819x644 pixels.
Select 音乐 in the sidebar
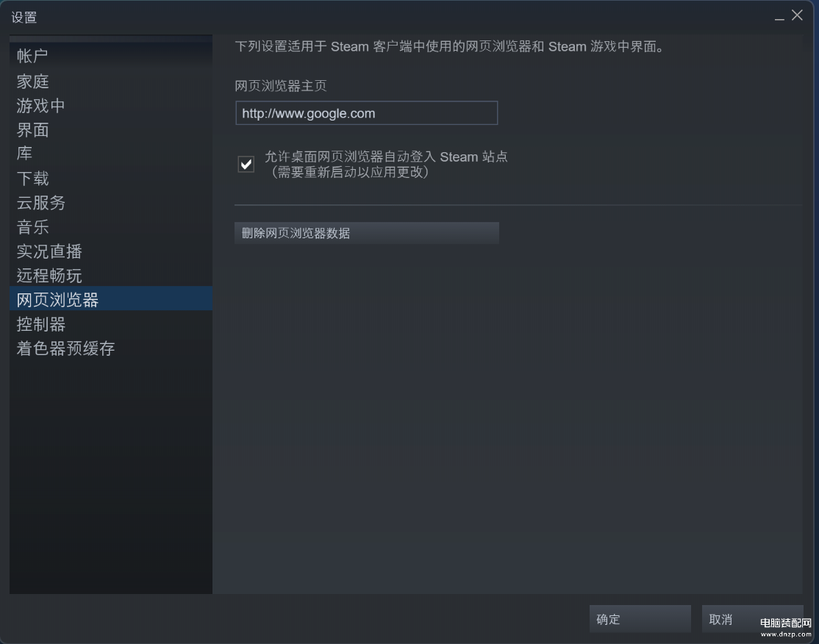pos(32,226)
